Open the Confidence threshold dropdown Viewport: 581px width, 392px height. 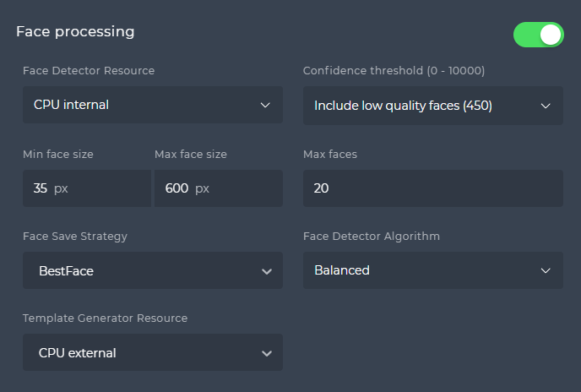click(x=432, y=106)
